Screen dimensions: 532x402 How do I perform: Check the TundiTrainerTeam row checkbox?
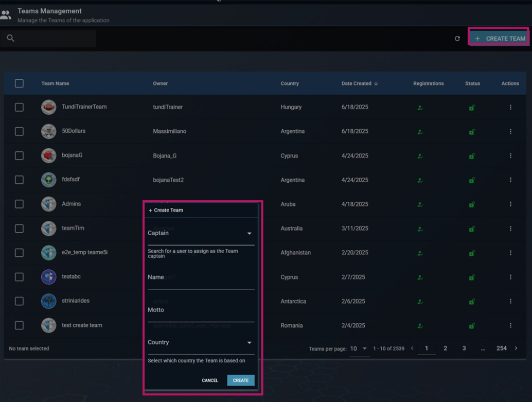(x=19, y=107)
